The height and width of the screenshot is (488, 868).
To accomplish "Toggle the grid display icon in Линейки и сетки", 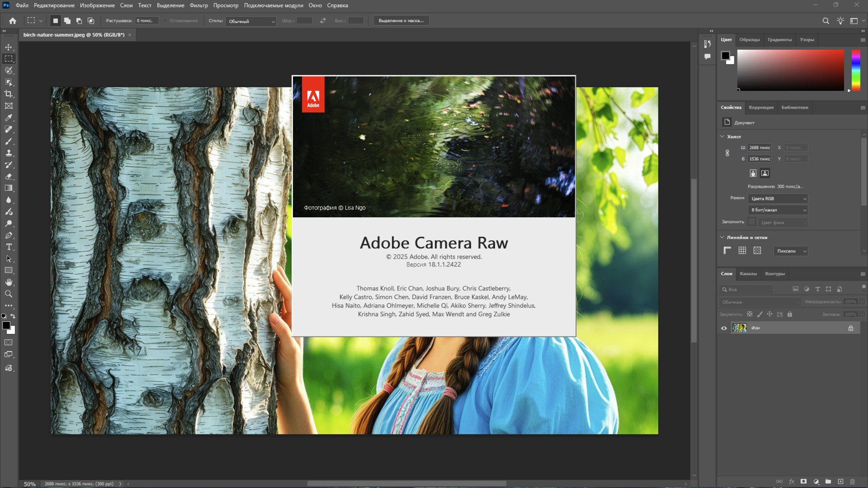I will pos(742,251).
